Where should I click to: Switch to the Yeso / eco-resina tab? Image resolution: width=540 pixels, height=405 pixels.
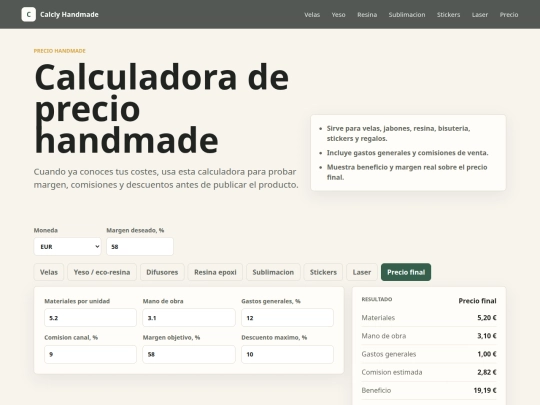102,272
